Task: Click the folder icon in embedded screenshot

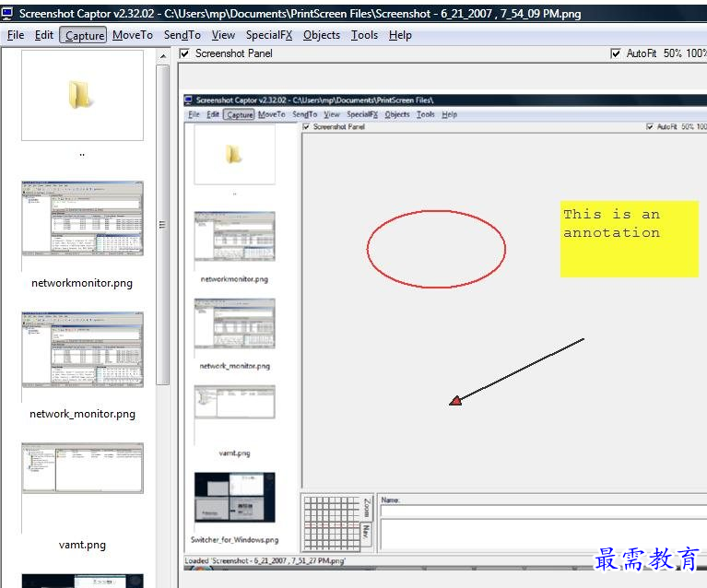Action: point(233,155)
